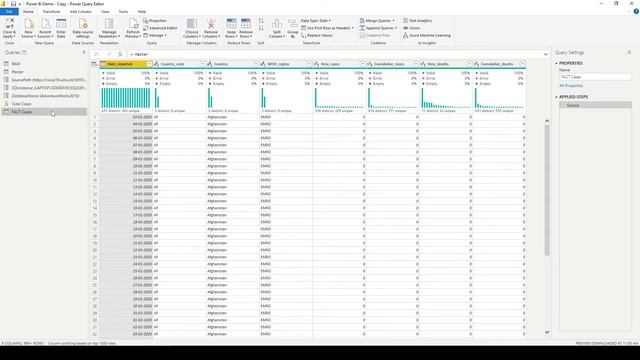This screenshot has height=360, width=640.
Task: Sort the column descending
Action: 261,28
